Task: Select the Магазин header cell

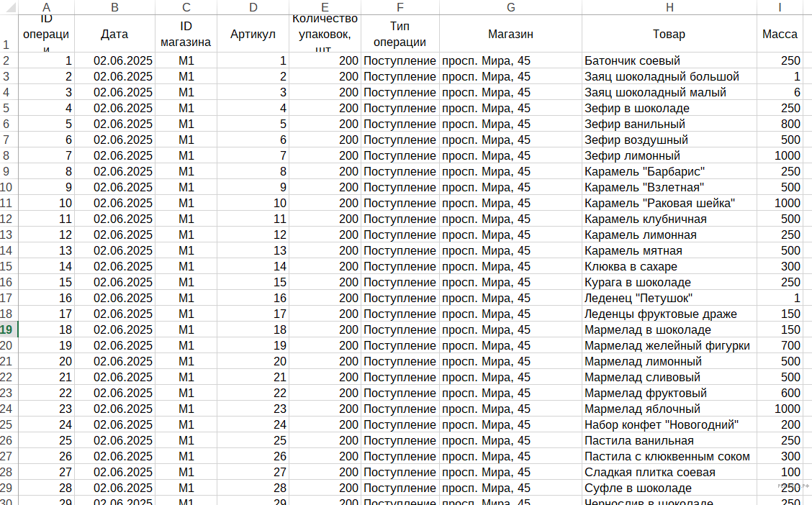Action: click(x=510, y=34)
